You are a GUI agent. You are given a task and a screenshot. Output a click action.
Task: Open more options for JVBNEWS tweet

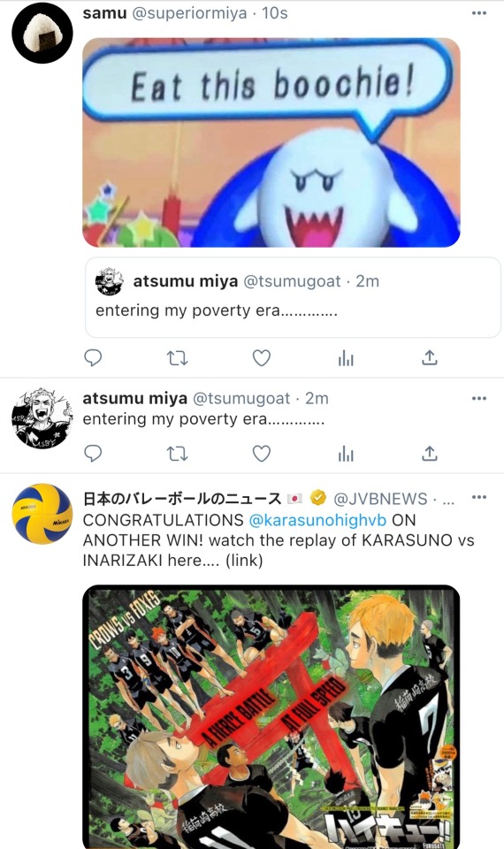coord(479,497)
